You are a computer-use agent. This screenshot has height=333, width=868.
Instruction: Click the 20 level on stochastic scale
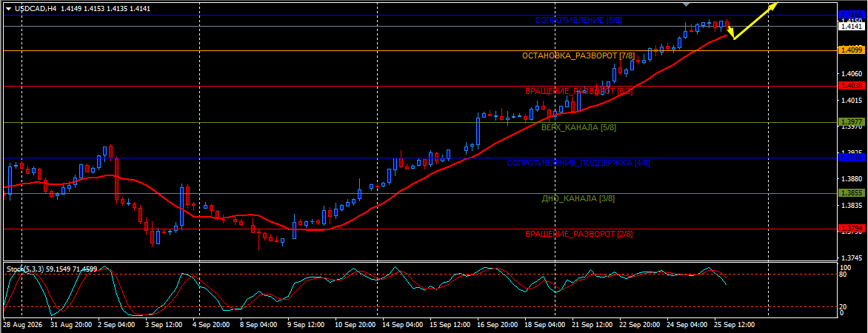844,306
